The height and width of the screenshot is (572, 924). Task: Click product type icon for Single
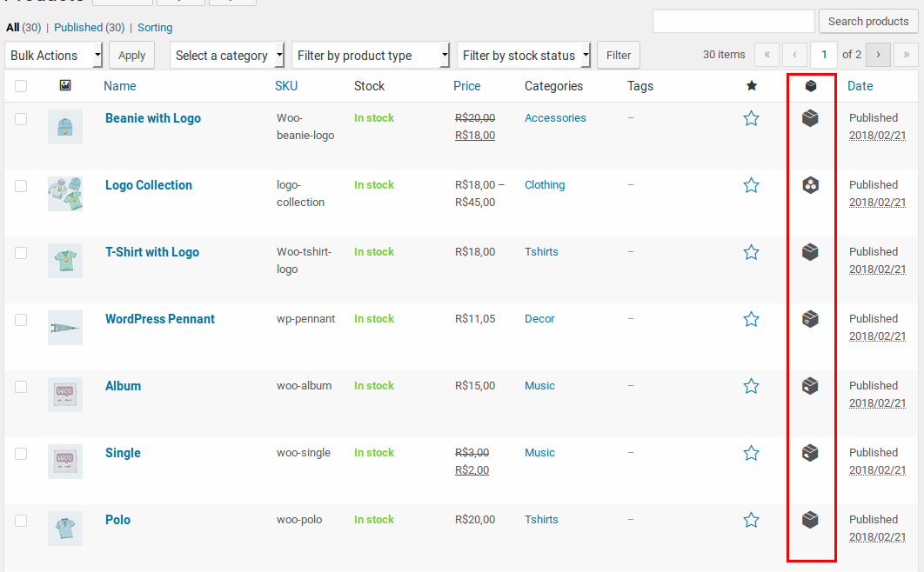coord(810,453)
